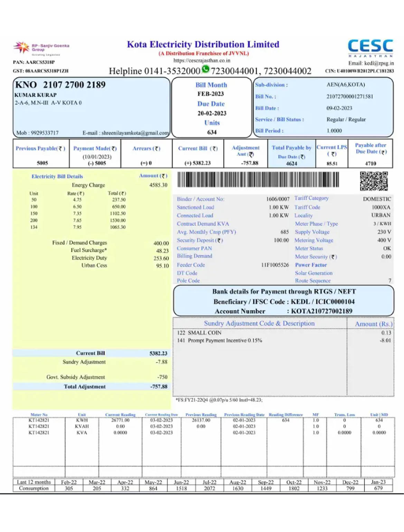Click the Sundry Adjustment value -7.88
404x532 pixels.
point(161,362)
